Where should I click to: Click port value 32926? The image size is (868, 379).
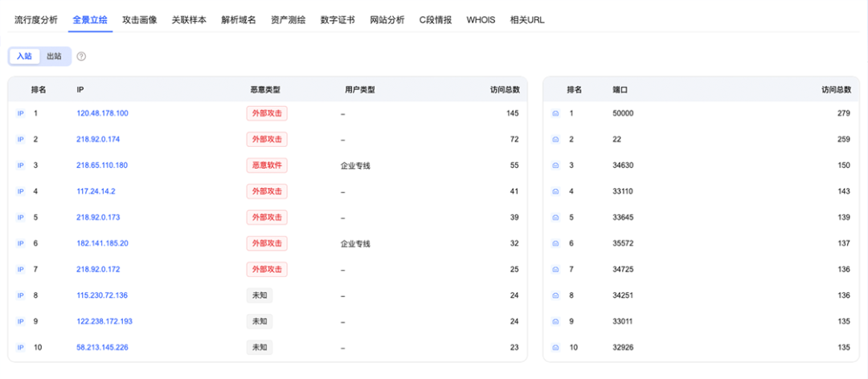point(624,348)
